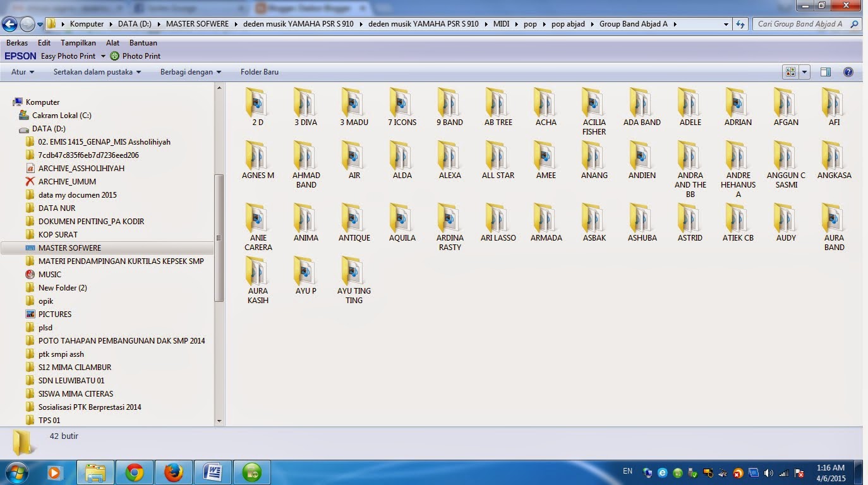Open the AHMAD BAND folder
The width and height of the screenshot is (868, 485).
pos(306,165)
